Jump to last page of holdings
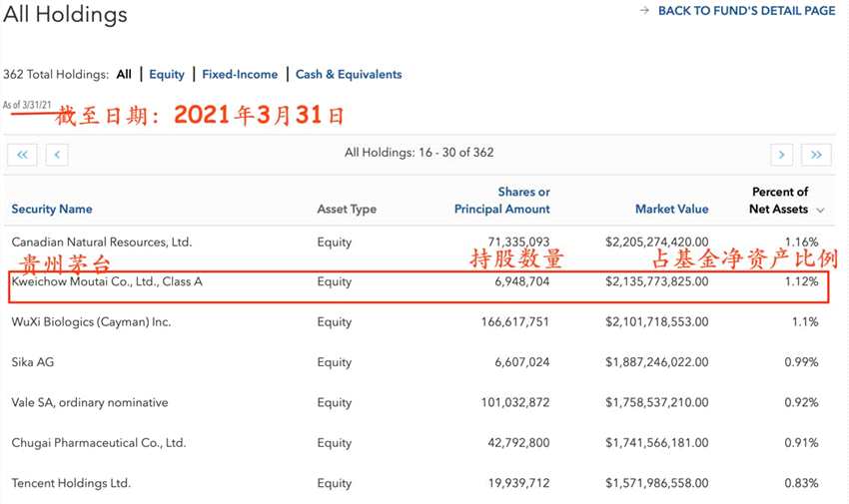This screenshot has width=849, height=504. (x=817, y=154)
